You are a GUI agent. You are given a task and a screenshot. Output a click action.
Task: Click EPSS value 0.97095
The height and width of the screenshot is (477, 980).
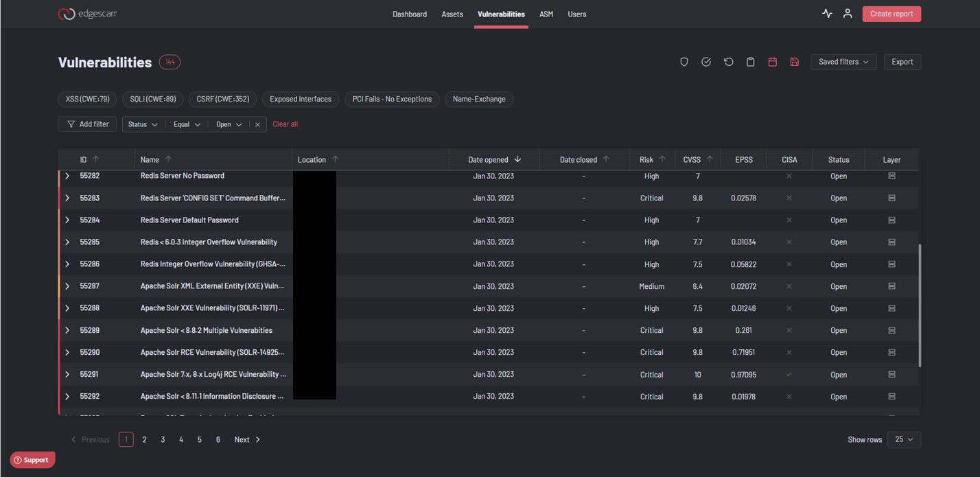click(744, 374)
